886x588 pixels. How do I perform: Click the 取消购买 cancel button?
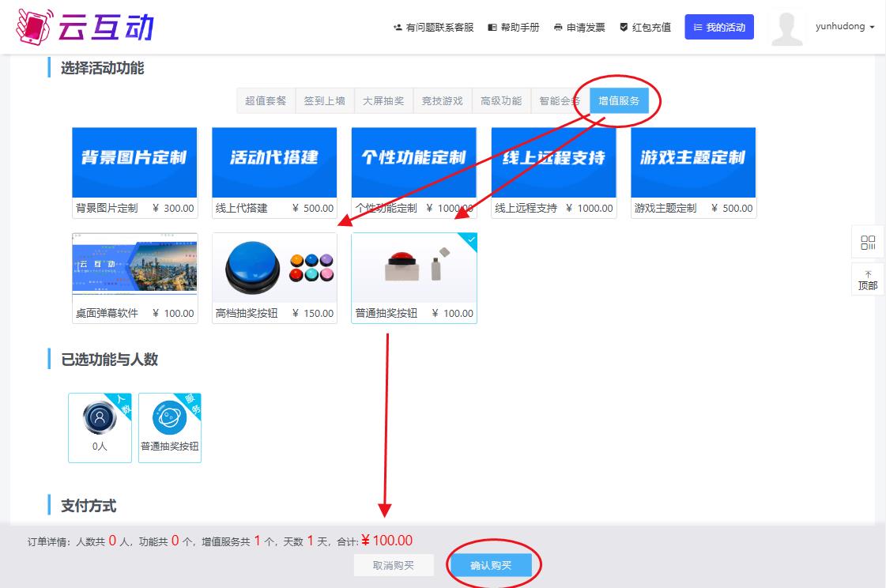tap(394, 566)
